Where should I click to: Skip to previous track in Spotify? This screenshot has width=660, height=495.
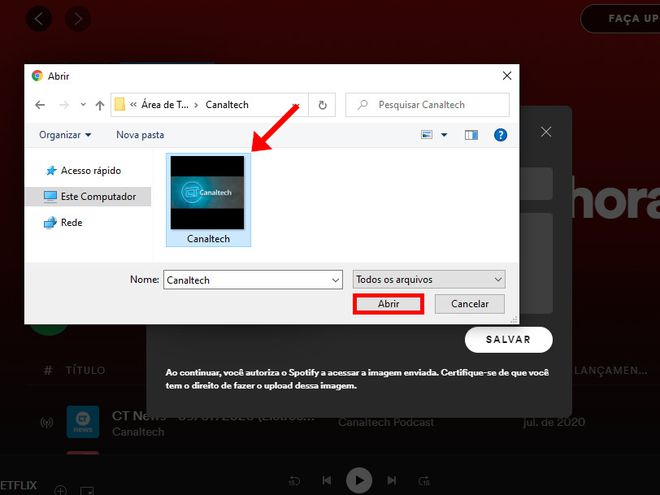(x=327, y=480)
